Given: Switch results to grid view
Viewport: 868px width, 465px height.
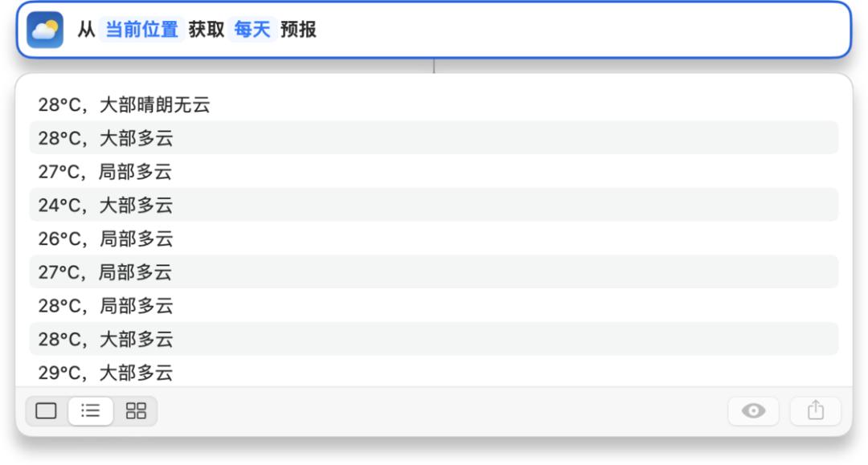Looking at the screenshot, I should tap(136, 411).
